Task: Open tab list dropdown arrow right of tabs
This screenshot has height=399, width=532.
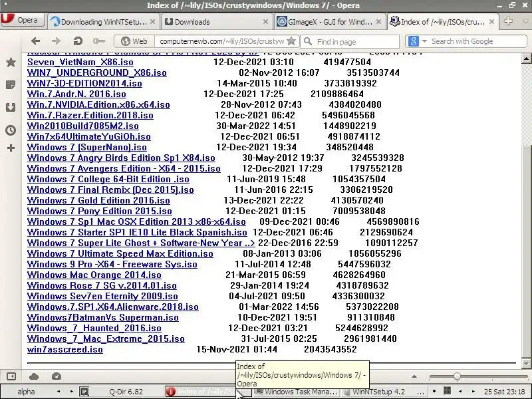Action: tap(525, 21)
